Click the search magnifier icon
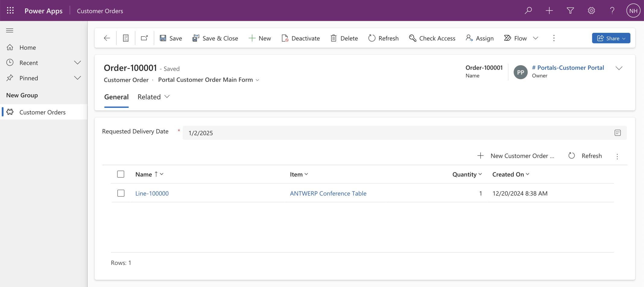Viewport: 644px width, 287px height. (x=528, y=11)
